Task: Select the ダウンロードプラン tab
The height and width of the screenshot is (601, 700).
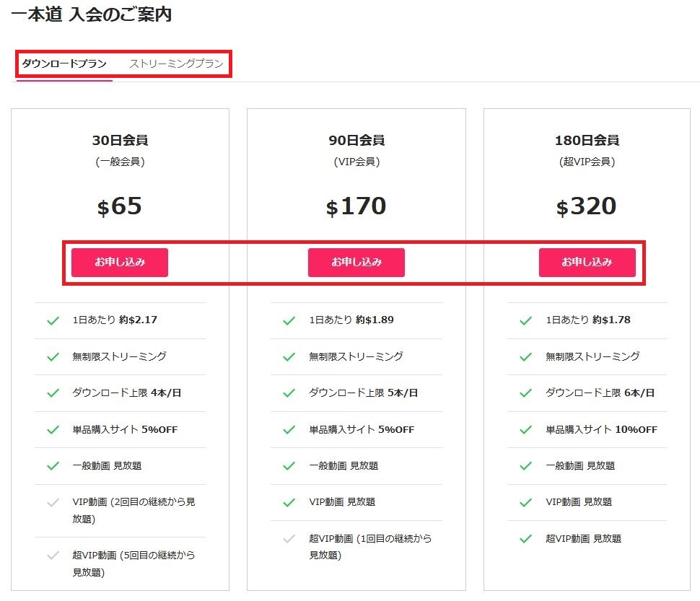Action: pos(64,63)
